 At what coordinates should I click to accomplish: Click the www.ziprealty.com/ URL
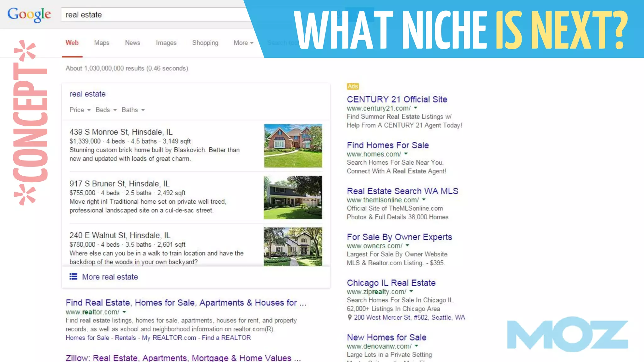376,292
